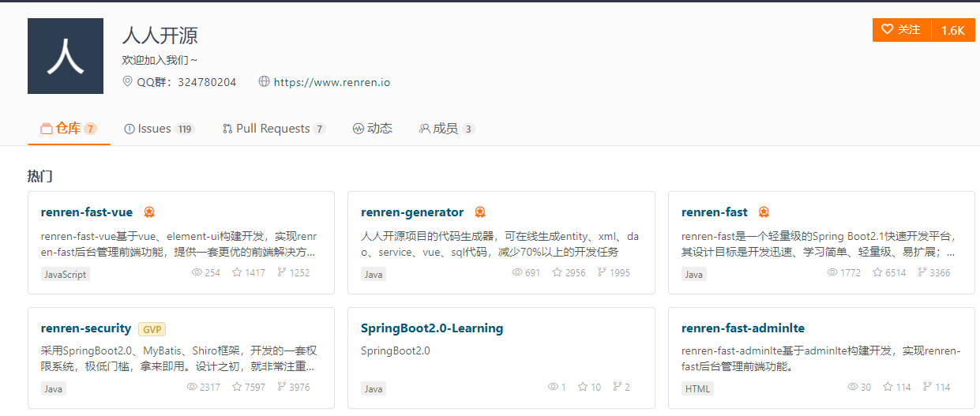Open the renren-generator repository
Screen dimensions: 980x416
(412, 212)
